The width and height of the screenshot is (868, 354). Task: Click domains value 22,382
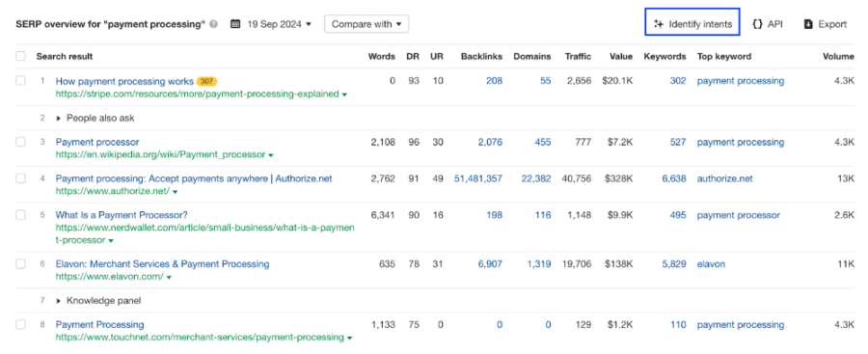tap(536, 179)
